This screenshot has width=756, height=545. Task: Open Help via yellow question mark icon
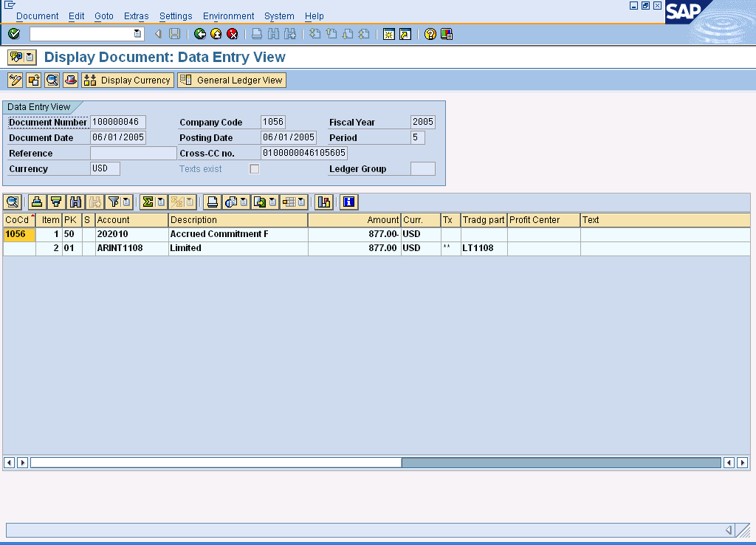430,34
